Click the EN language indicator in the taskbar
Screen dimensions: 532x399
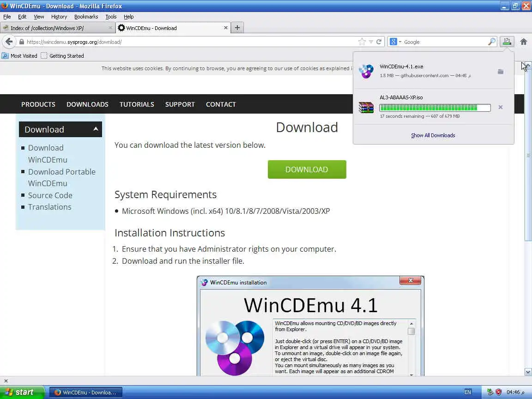tap(467, 392)
